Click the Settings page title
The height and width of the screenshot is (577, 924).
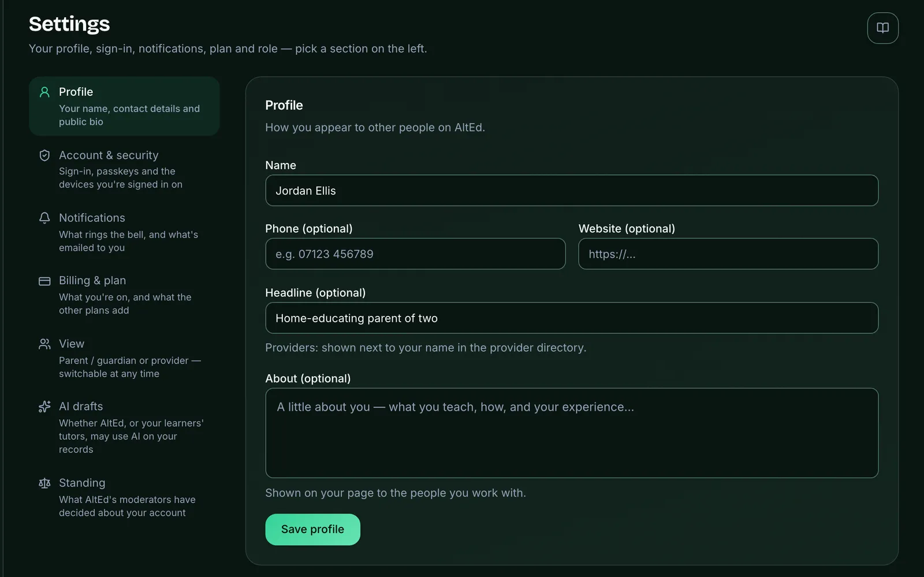click(x=69, y=24)
